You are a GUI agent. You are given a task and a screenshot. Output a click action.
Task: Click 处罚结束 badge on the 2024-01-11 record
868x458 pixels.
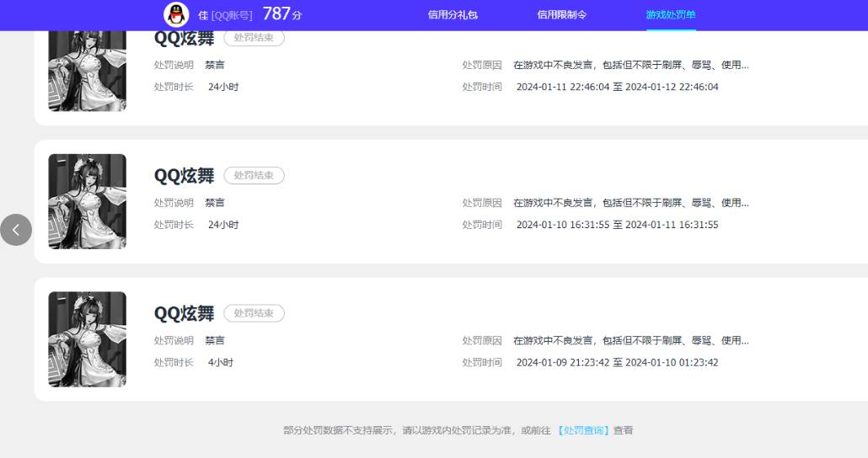(254, 38)
